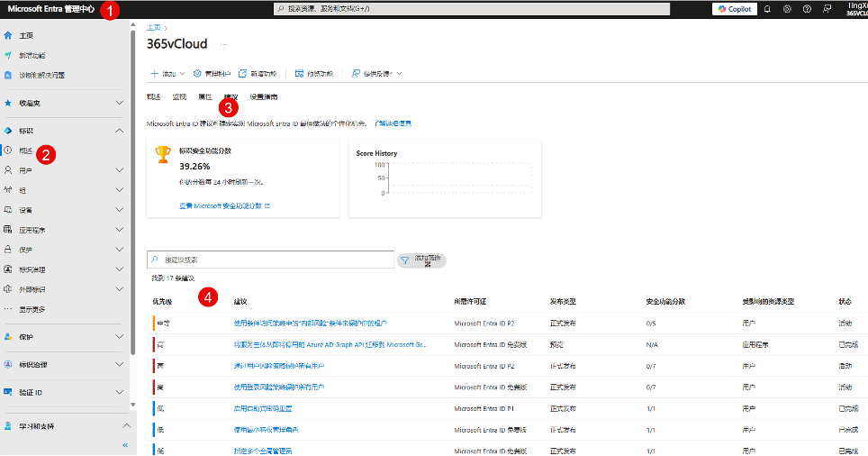The image size is (868, 456).
Task: Collapse the sidebar with the double-arrow icon
Action: [x=125, y=445]
